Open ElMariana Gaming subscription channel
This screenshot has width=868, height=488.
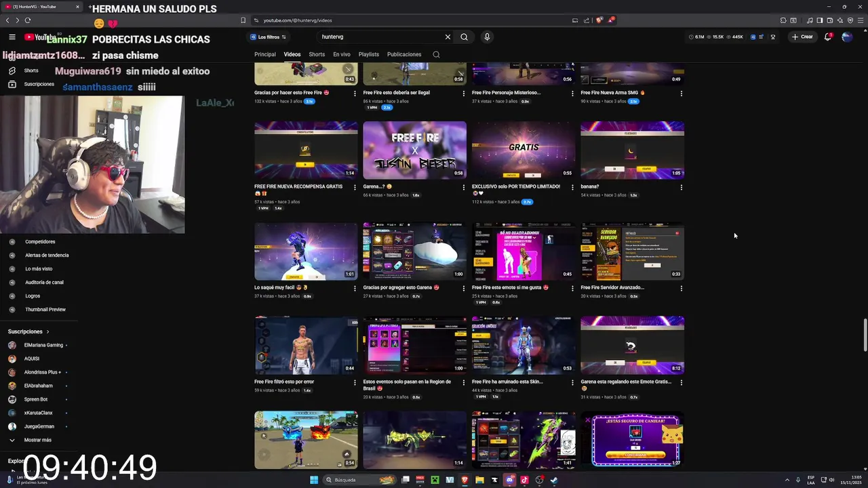[x=43, y=345]
